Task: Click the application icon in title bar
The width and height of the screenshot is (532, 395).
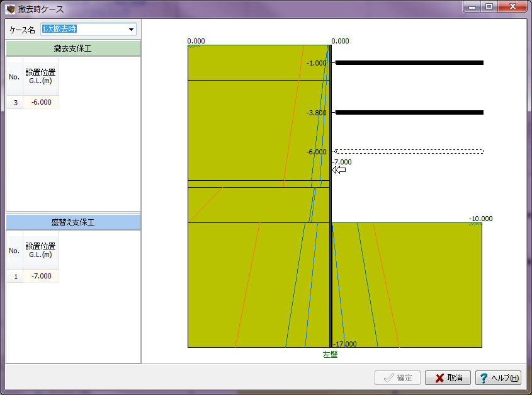Action: (11, 9)
